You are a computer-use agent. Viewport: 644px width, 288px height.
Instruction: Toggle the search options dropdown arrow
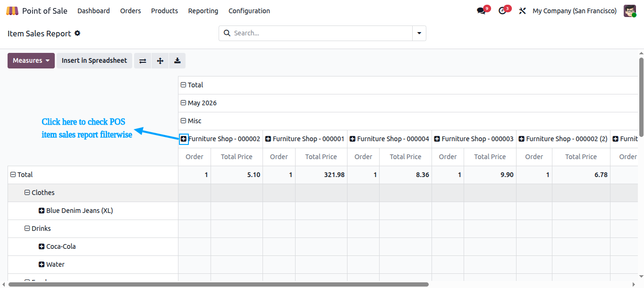(x=419, y=33)
